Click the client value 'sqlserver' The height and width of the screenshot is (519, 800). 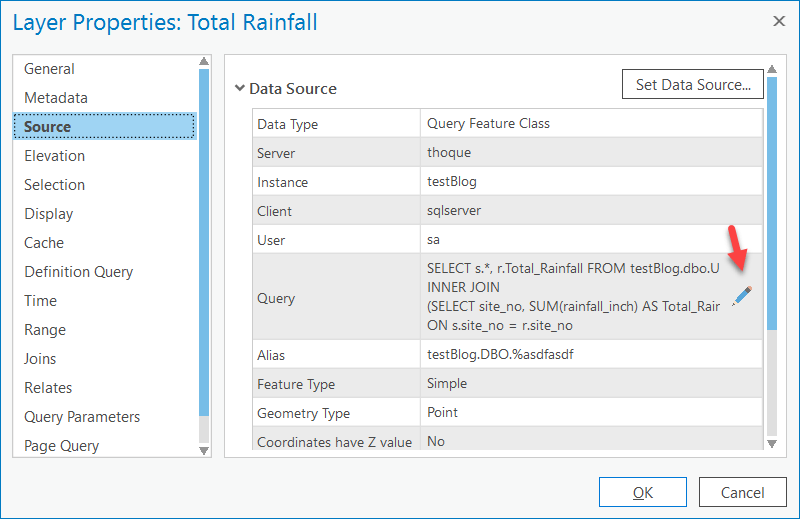pyautogui.click(x=454, y=211)
